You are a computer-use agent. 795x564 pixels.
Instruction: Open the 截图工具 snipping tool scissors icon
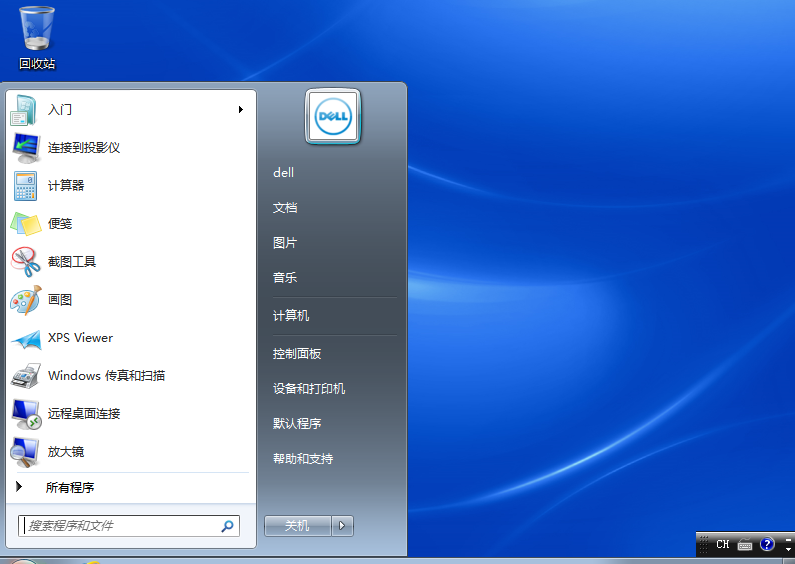26,262
